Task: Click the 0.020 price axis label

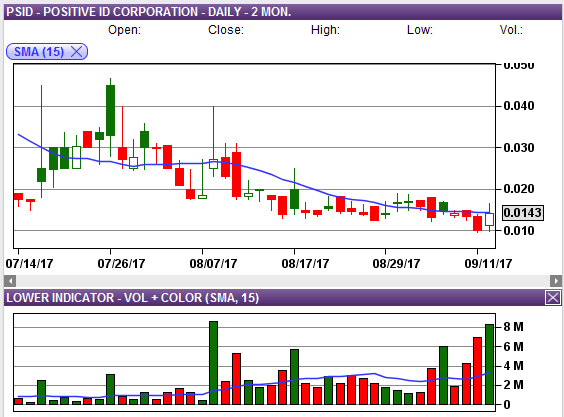Action: click(x=519, y=189)
